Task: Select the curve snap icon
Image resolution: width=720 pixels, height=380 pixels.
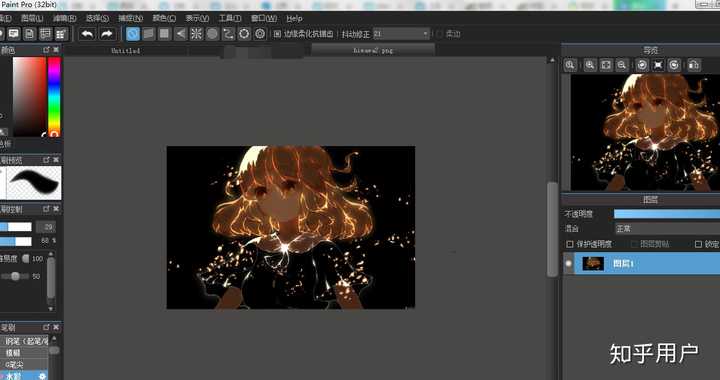Action: (x=228, y=34)
